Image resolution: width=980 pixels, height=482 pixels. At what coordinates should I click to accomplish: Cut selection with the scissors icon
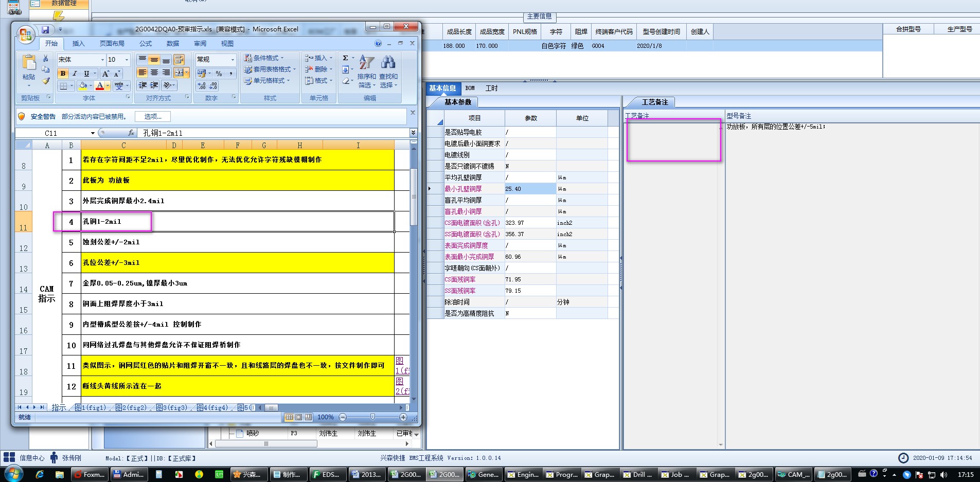(x=46, y=58)
